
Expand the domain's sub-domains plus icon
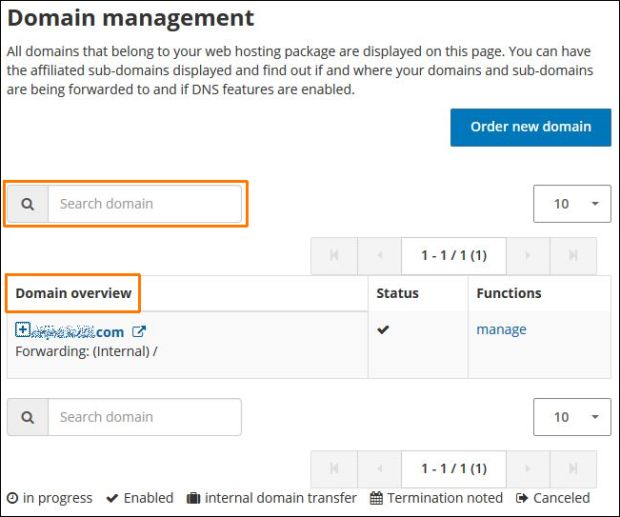pyautogui.click(x=23, y=330)
